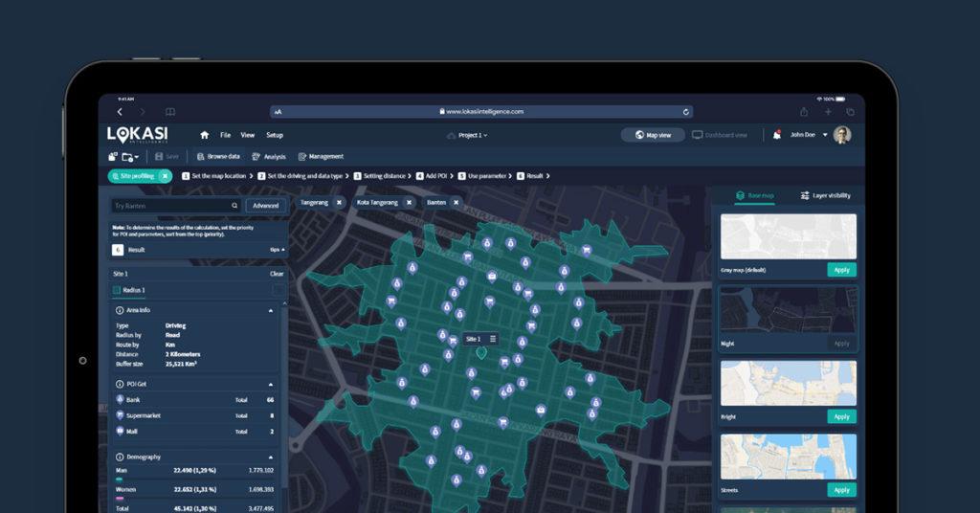Viewport: 980px width, 513px height.
Task: Open the File menu
Action: point(225,135)
